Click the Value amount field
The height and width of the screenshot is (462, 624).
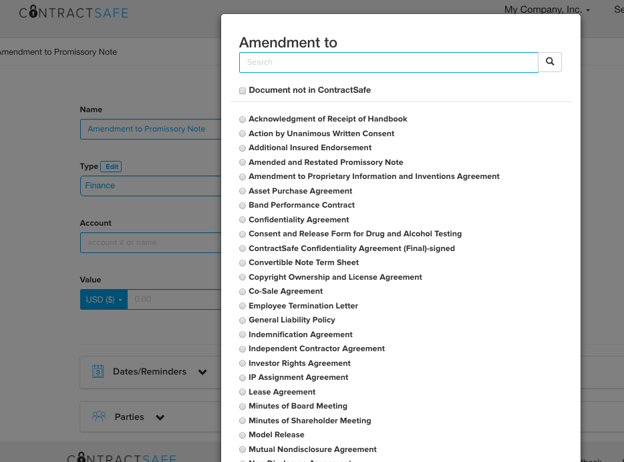(174, 299)
